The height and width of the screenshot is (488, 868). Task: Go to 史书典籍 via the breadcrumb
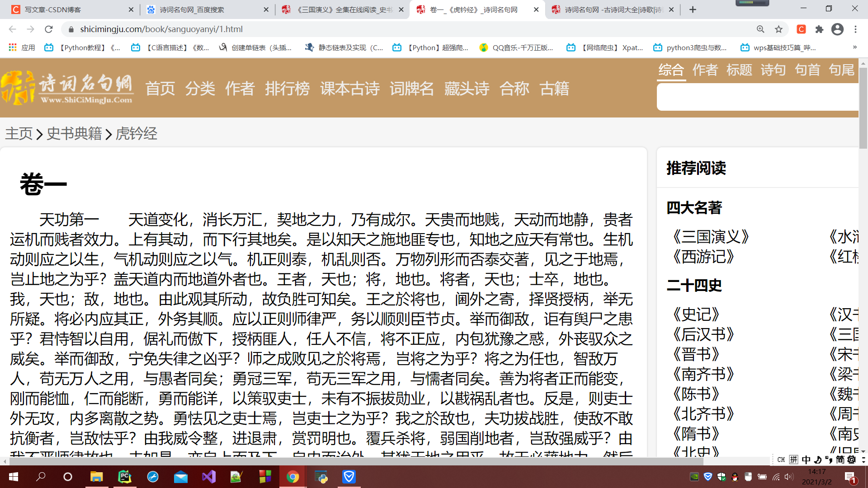[x=74, y=134]
